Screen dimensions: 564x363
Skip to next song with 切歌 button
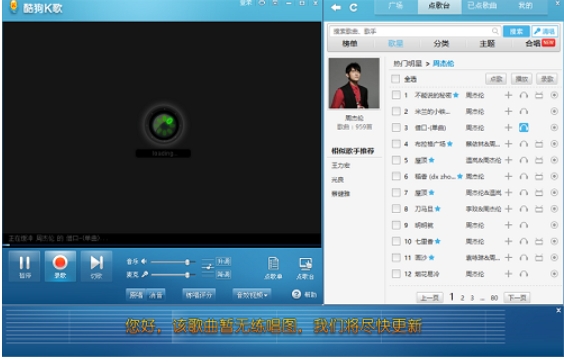click(x=96, y=266)
